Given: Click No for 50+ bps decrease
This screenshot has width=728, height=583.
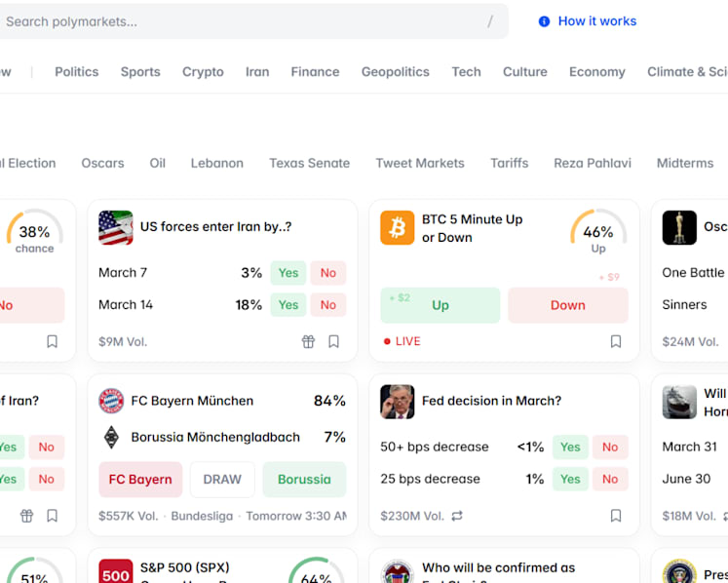Looking at the screenshot, I should pos(610,447).
